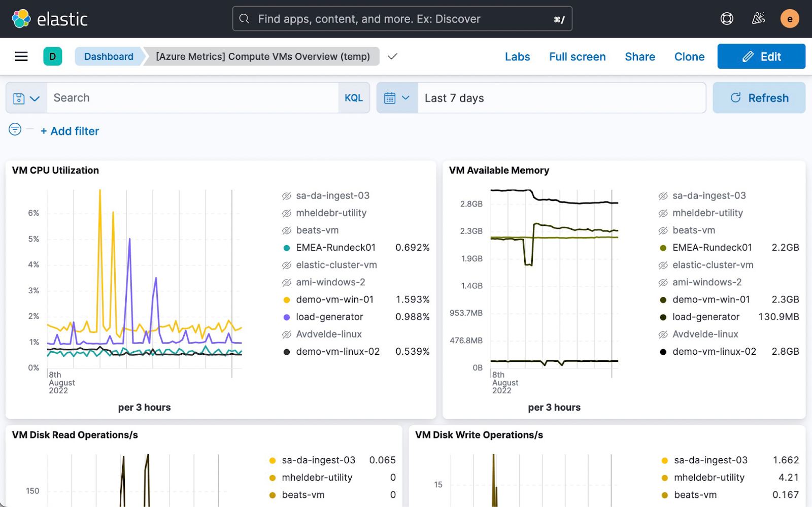Click the saved query disk icon

pyautogui.click(x=19, y=98)
